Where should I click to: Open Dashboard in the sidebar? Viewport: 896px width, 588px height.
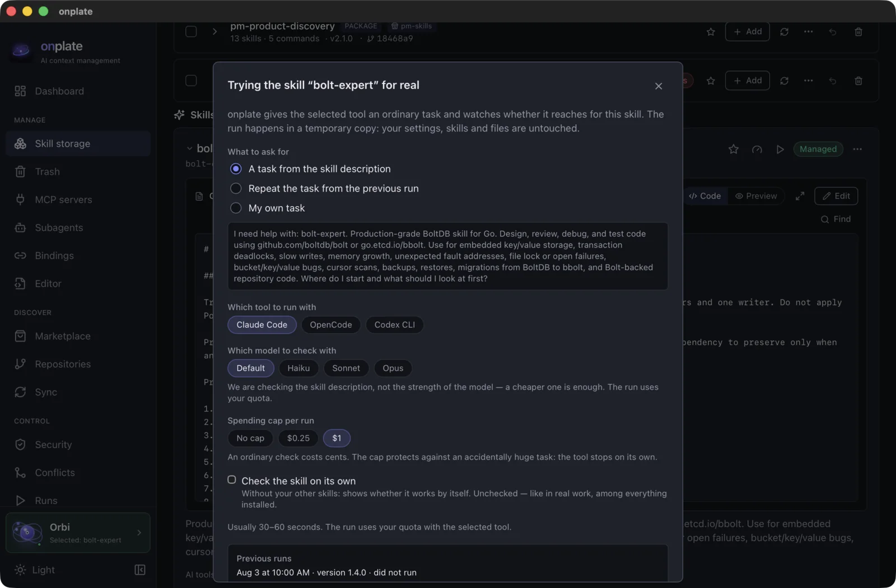coord(78,91)
